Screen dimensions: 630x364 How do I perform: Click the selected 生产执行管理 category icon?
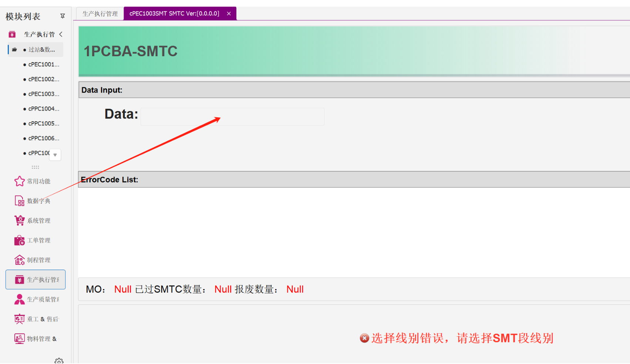click(20, 280)
